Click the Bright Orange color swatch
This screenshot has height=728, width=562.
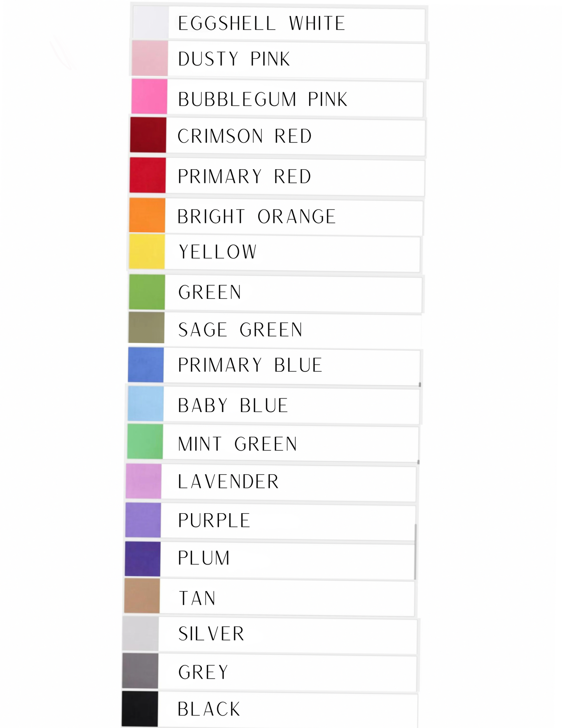click(147, 215)
